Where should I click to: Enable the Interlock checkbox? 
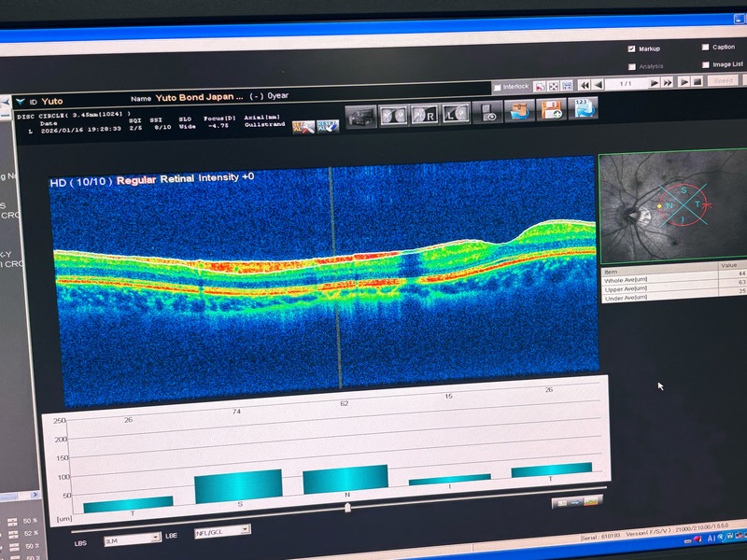tap(498, 87)
